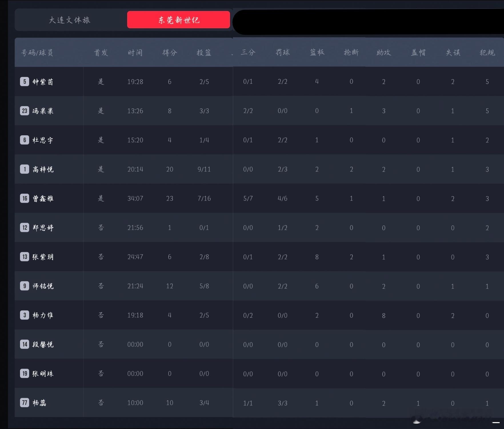Viewport: 504px width, 429px height.
Task: Click the 助攻 column header
Action: (384, 52)
